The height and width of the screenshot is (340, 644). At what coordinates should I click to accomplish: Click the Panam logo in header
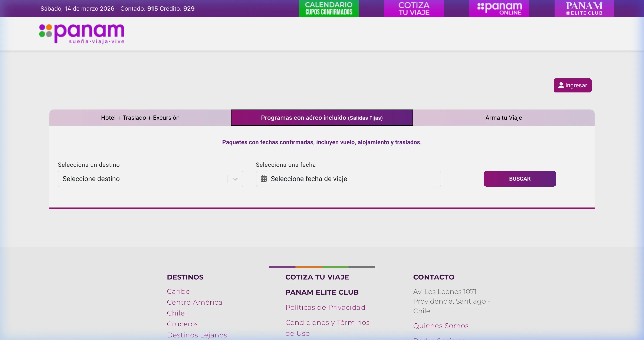[82, 34]
